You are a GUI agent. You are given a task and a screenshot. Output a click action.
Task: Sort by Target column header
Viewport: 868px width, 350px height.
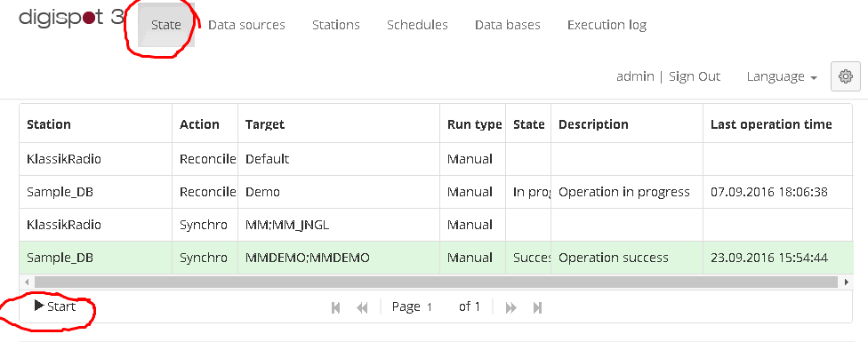point(339,124)
